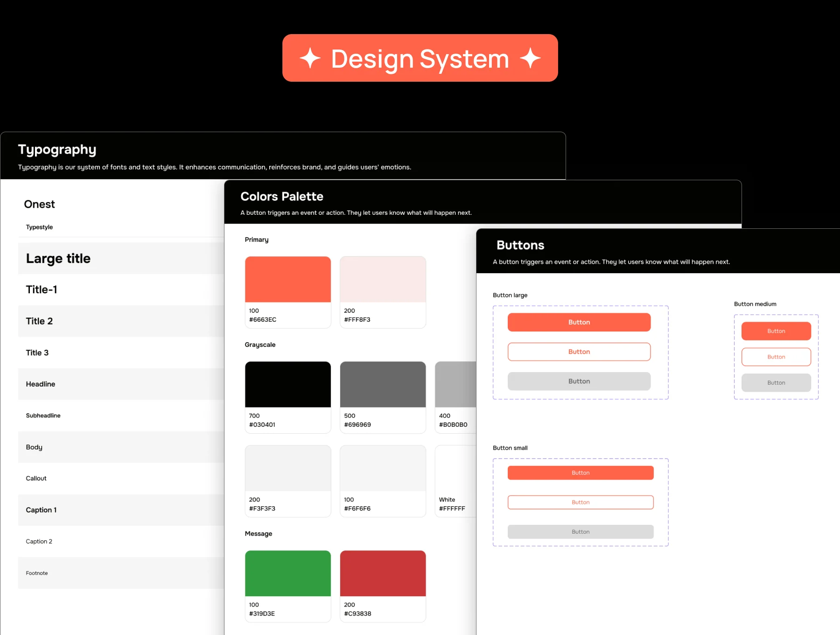
Task: Select the grayscale 400 gray swatch
Action: point(455,384)
